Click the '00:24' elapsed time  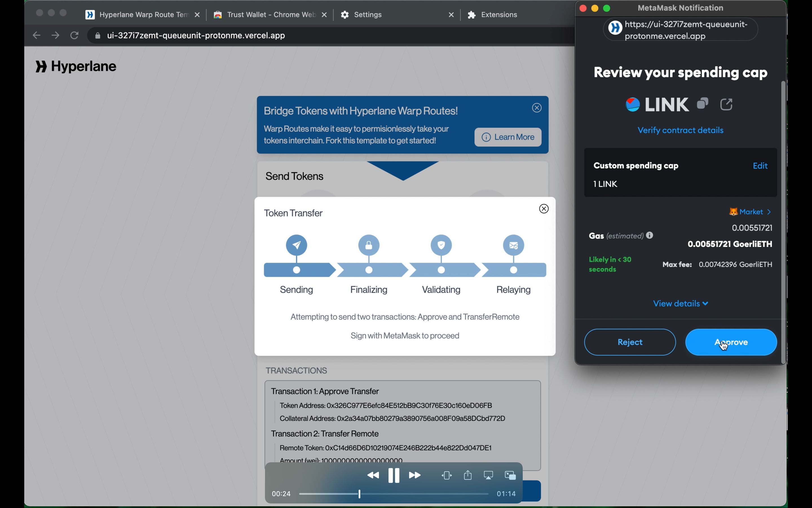pyautogui.click(x=281, y=494)
